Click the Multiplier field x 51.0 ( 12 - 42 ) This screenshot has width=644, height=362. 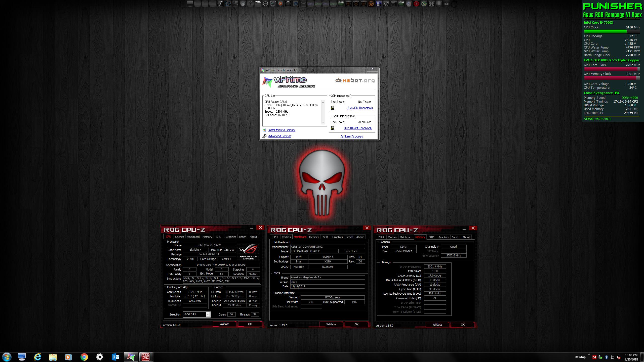click(195, 296)
